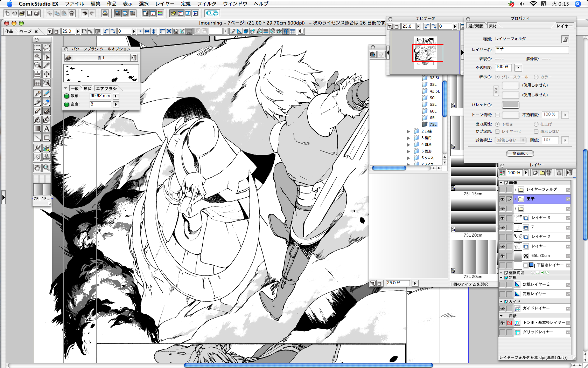Select the eraser tool
The width and height of the screenshot is (588, 368).
point(47,102)
